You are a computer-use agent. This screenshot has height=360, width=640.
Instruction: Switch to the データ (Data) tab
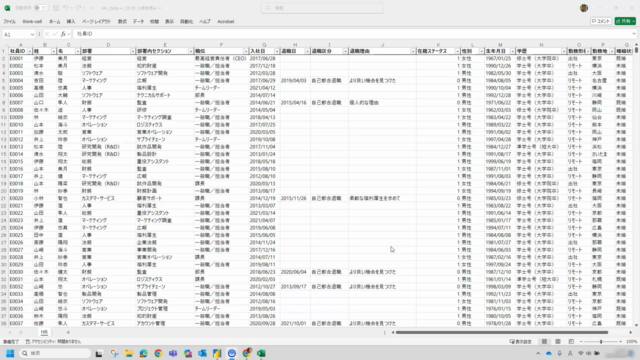pos(138,21)
